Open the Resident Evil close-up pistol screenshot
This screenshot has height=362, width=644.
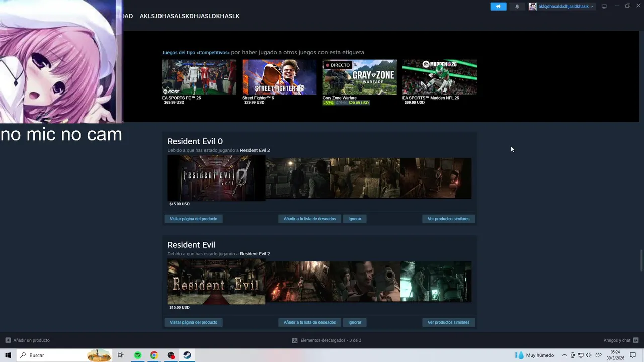point(365,282)
